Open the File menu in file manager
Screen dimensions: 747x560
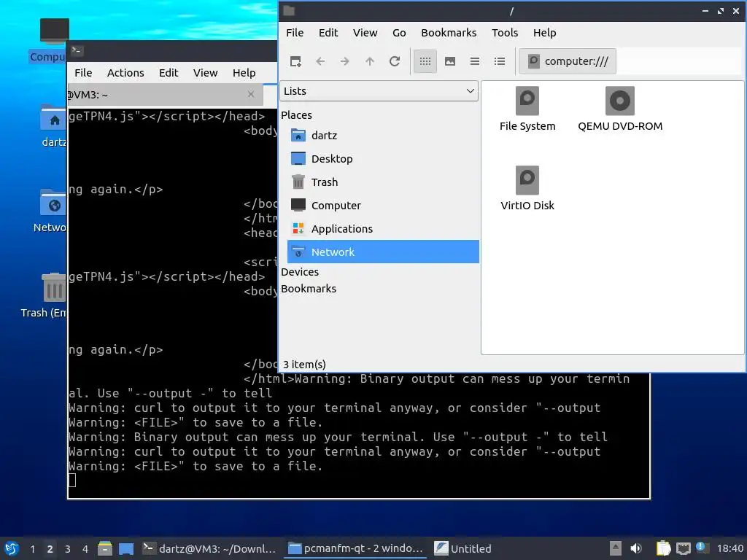point(295,33)
